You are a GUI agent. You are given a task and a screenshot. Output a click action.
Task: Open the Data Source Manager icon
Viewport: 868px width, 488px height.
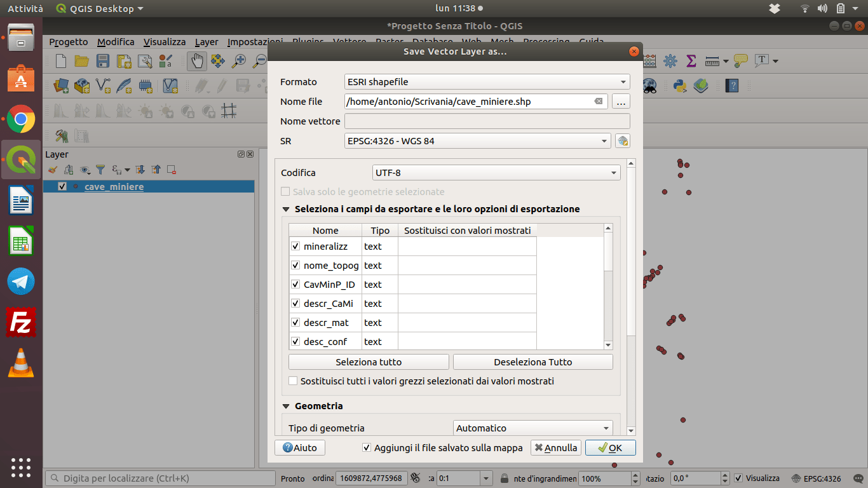click(x=61, y=85)
